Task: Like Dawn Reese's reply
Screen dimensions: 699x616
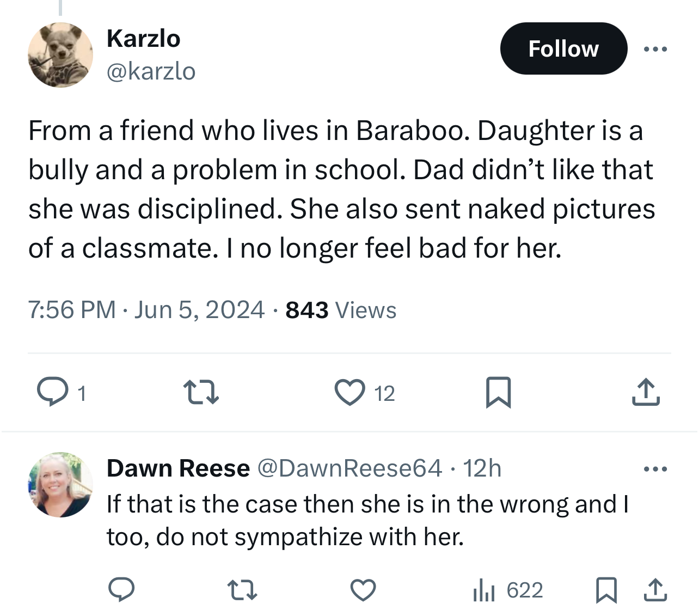Action: (x=363, y=590)
